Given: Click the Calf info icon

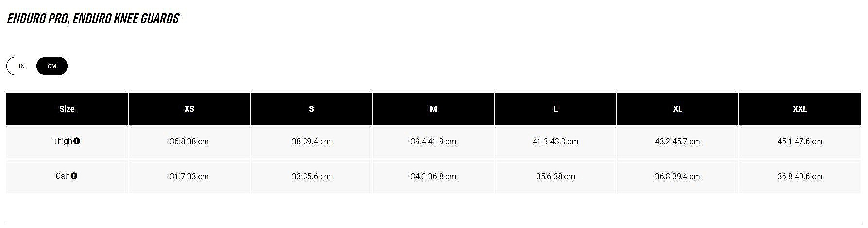Looking at the screenshot, I should 74,176.
